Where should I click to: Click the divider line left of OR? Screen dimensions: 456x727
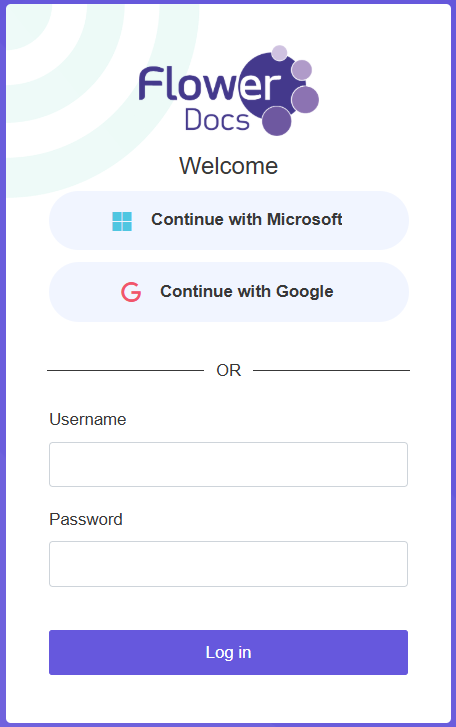click(126, 370)
